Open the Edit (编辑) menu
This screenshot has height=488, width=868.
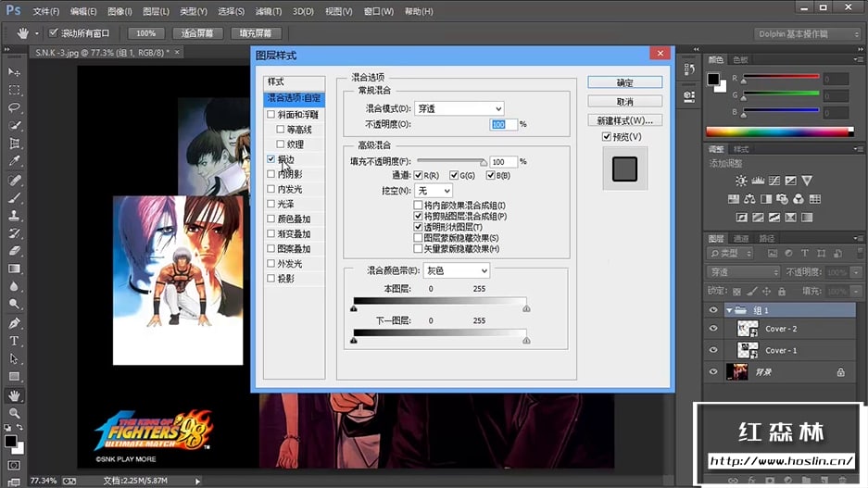pos(83,11)
